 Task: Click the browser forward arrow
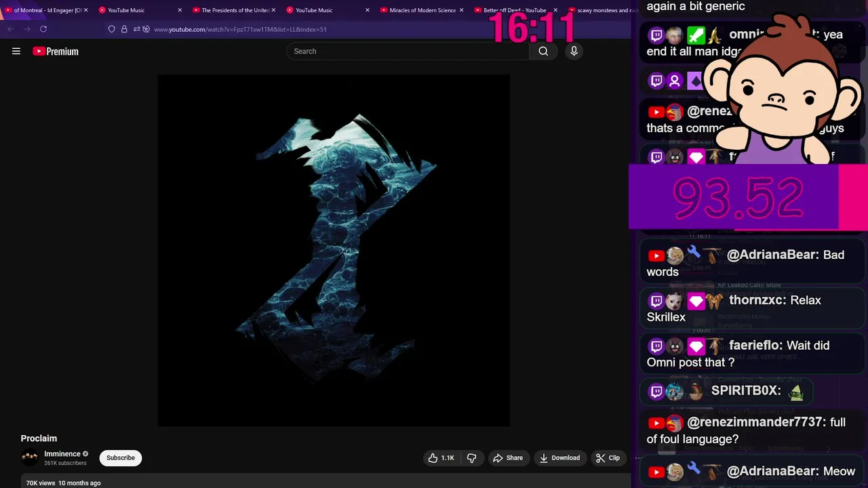pos(27,29)
